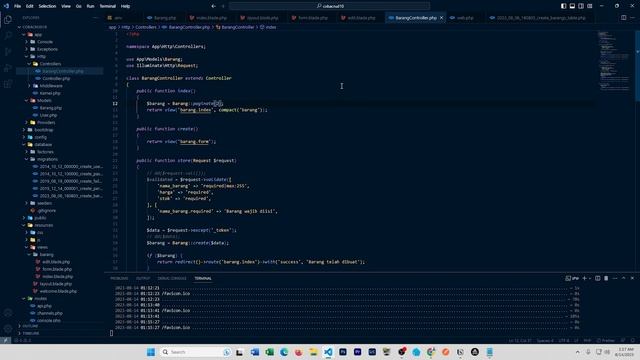640x360 pixels.
Task: Open the Windows Start button
Action: pyautogui.click(x=151, y=352)
